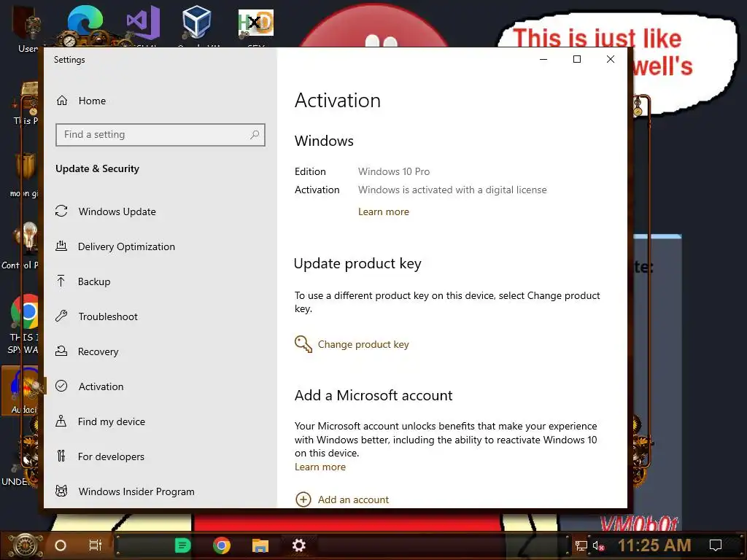747x560 pixels.
Task: Click the 11:25 AM clock
Action: 654,545
